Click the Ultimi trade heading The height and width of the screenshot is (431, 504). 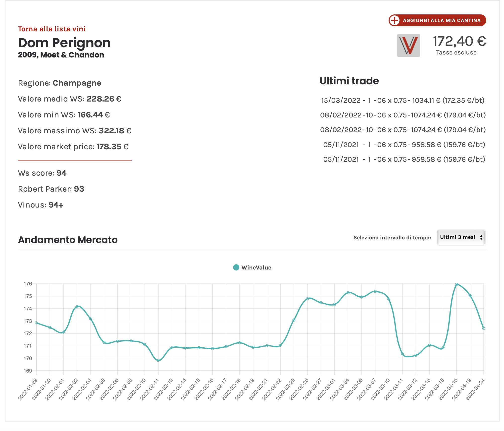click(x=349, y=81)
